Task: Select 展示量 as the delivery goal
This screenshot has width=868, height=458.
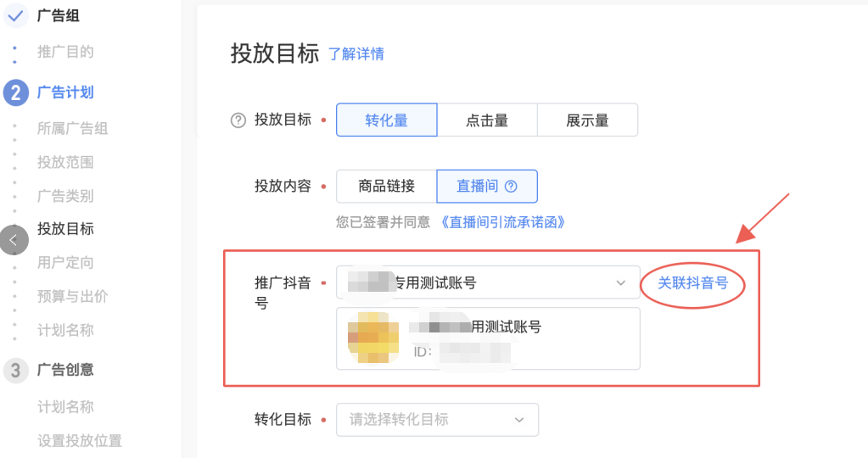Action: 587,120
